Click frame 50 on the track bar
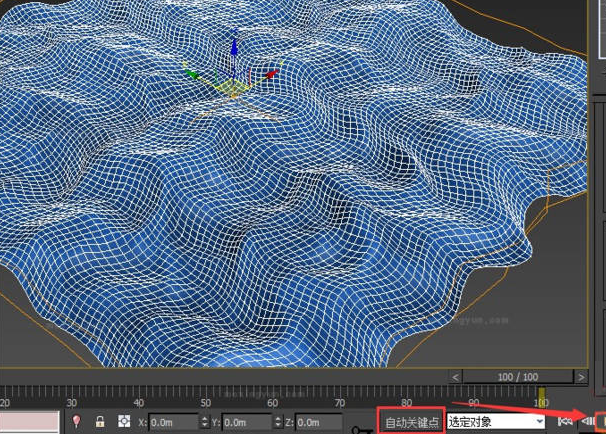606x434 pixels. (x=206, y=403)
